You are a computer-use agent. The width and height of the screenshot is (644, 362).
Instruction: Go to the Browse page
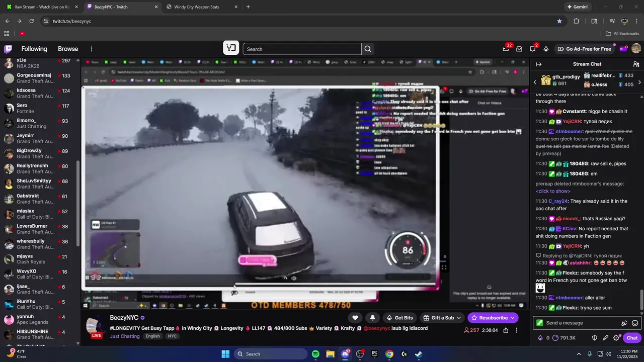tap(68, 49)
